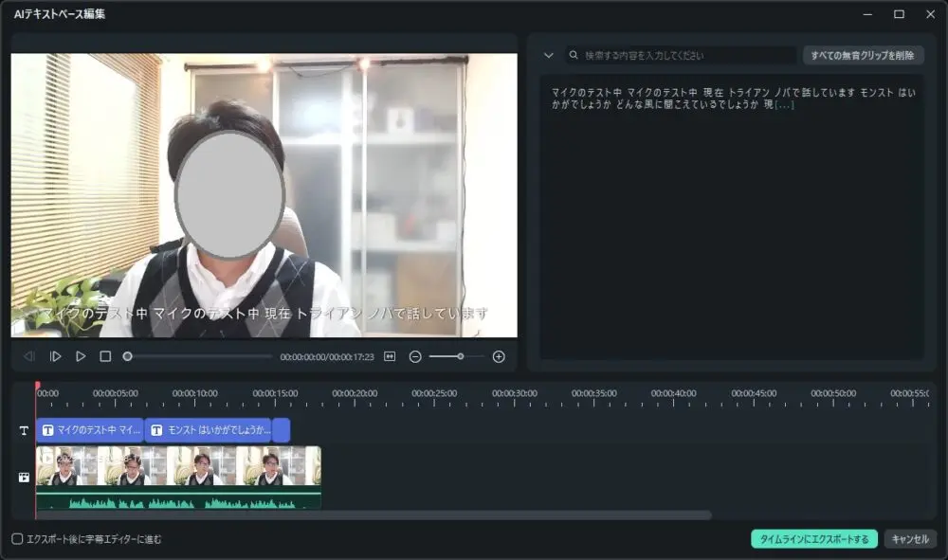Image resolution: width=948 pixels, height=560 pixels.
Task: Click the search magnifier icon
Action: pyautogui.click(x=574, y=56)
